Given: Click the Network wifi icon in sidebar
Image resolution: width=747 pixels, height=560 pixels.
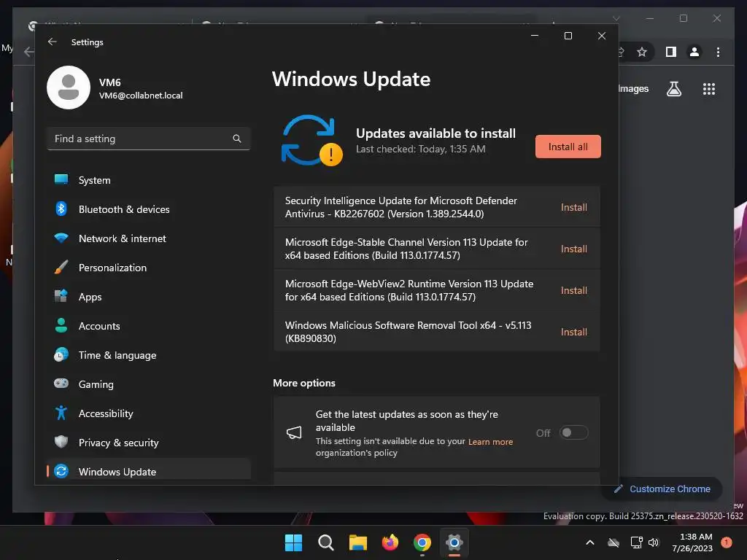Looking at the screenshot, I should pyautogui.click(x=61, y=238).
